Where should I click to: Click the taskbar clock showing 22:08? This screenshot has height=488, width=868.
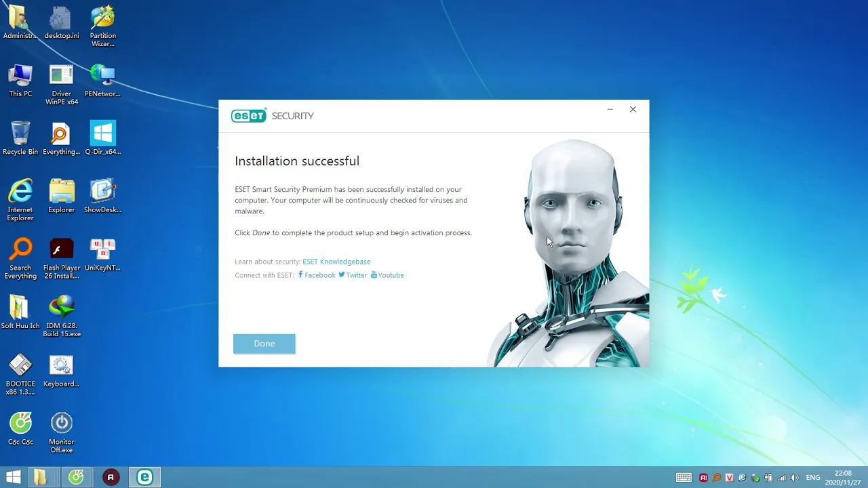[843, 478]
